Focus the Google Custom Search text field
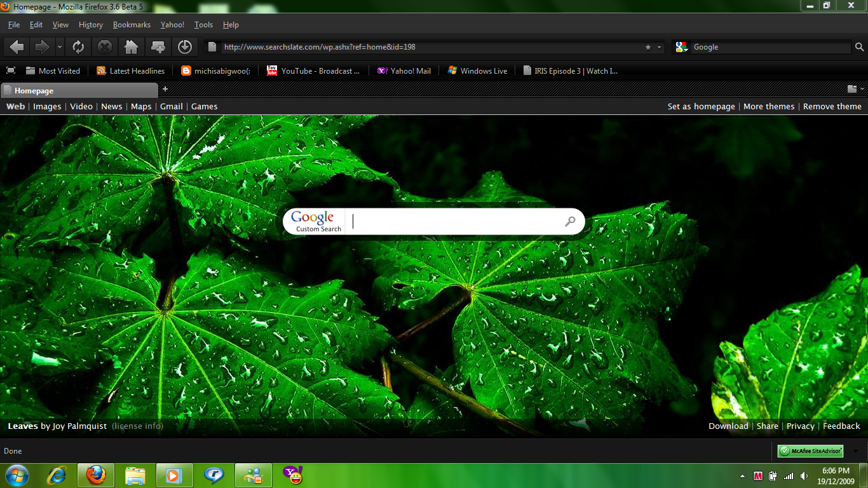 click(454, 221)
